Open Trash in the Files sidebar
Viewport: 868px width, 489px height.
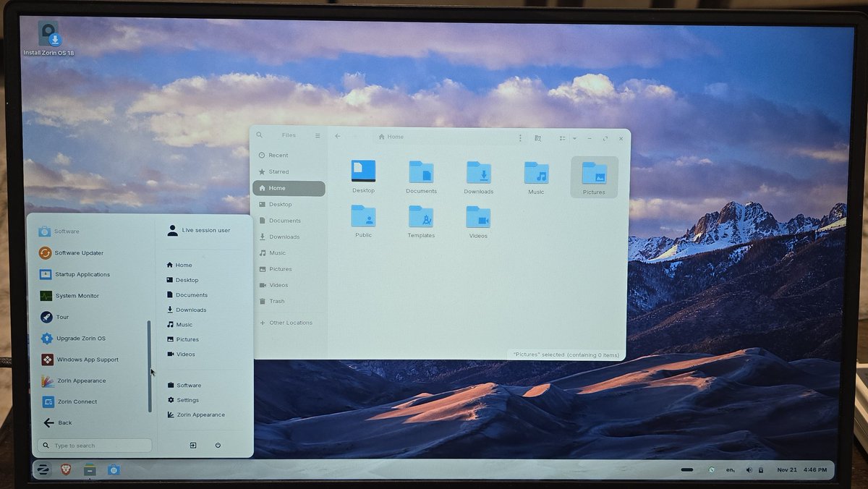click(289, 301)
